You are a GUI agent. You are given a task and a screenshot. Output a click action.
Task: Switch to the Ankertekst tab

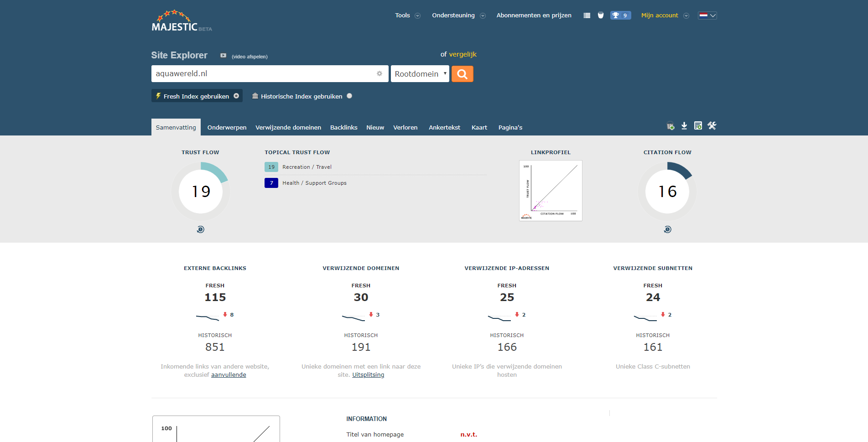coord(444,127)
